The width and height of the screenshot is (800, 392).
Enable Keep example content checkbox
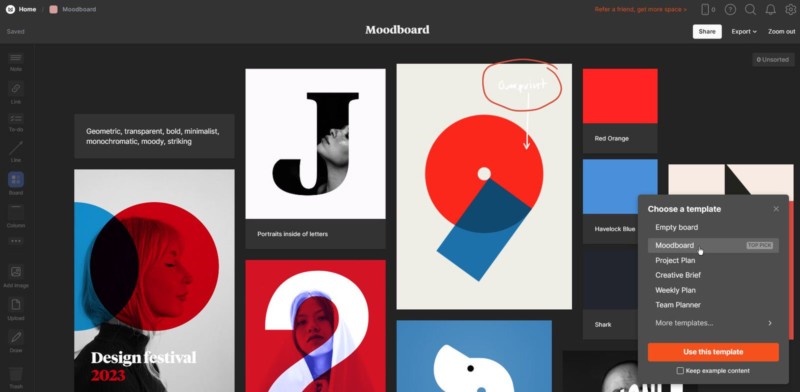click(x=680, y=371)
